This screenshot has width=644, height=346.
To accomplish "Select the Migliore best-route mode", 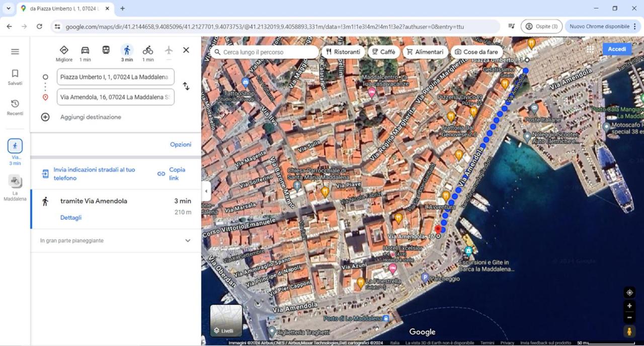I will tap(64, 53).
